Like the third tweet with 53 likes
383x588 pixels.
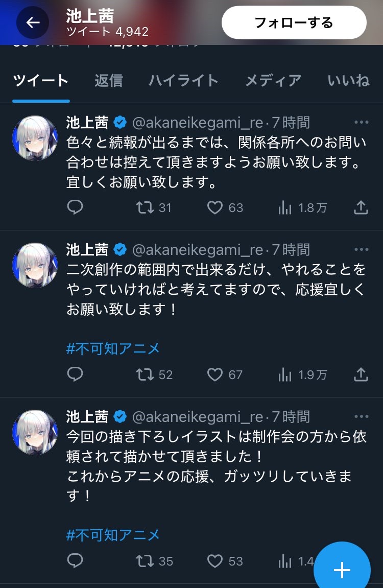pos(215,561)
